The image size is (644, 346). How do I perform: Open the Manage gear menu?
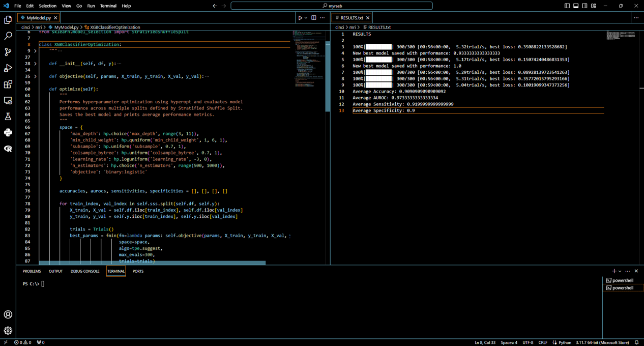tap(8, 331)
